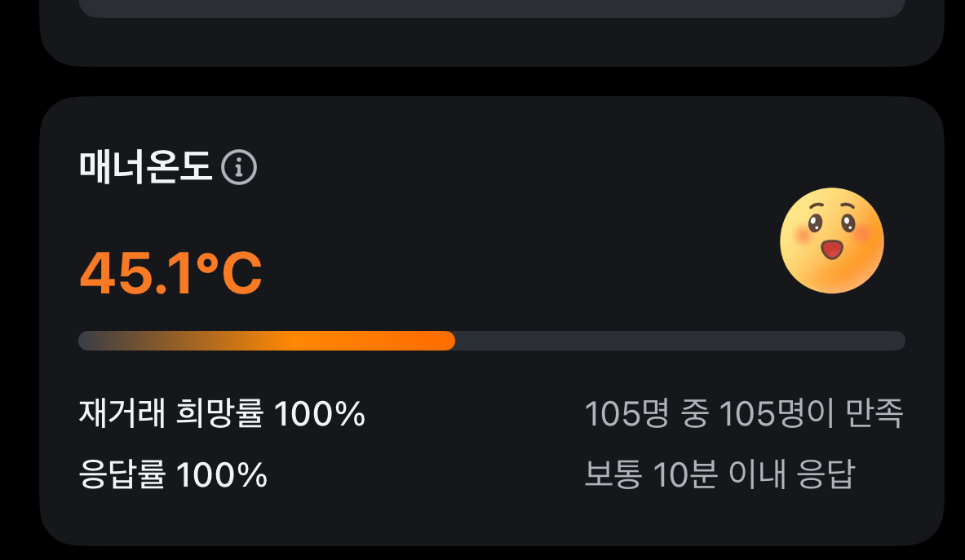This screenshot has width=965, height=560.
Task: Click the empty gray part of temperature bar
Action: [677, 341]
